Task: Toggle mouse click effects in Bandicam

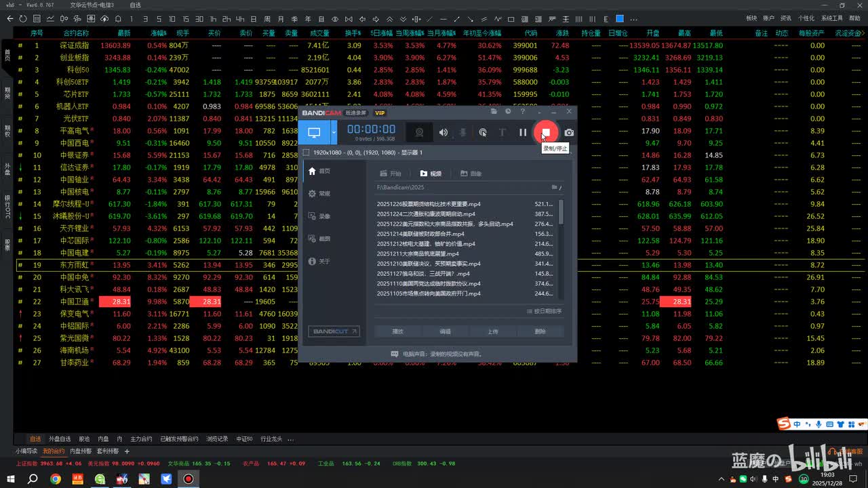Action: tap(483, 133)
